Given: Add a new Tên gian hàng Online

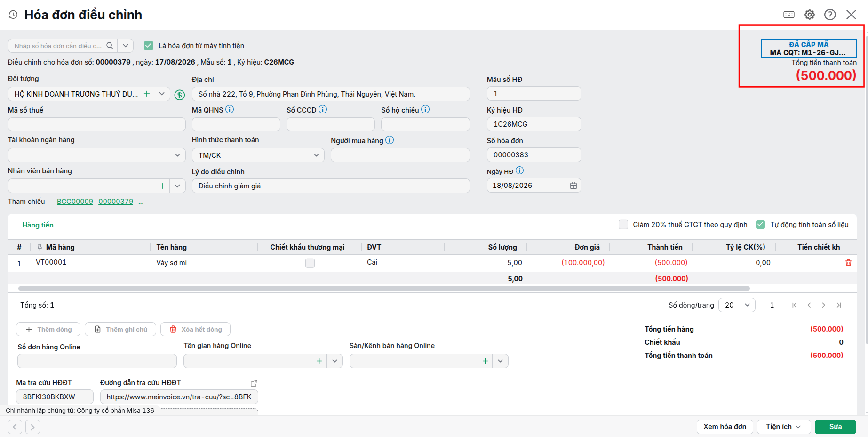Looking at the screenshot, I should [x=319, y=361].
